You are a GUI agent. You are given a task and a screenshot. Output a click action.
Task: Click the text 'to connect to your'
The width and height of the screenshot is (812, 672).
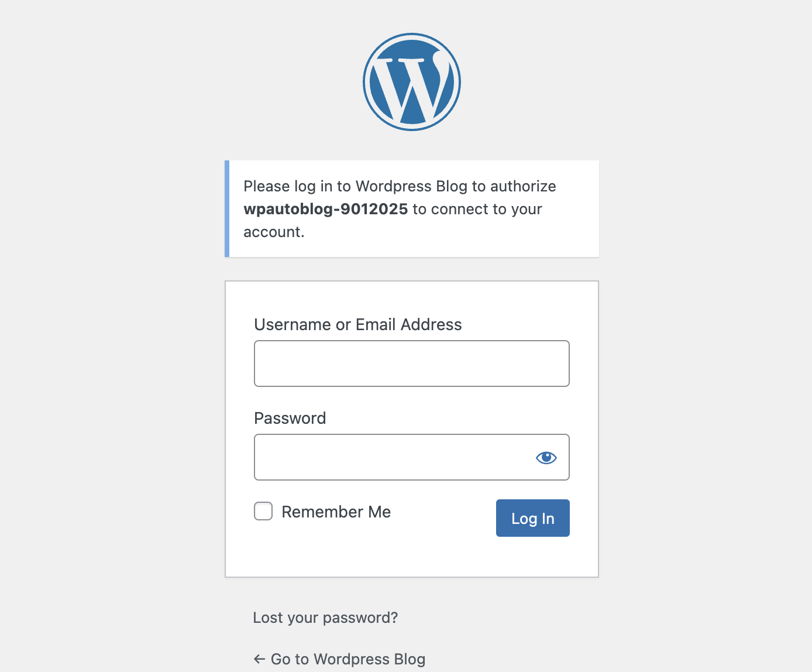[x=477, y=209]
